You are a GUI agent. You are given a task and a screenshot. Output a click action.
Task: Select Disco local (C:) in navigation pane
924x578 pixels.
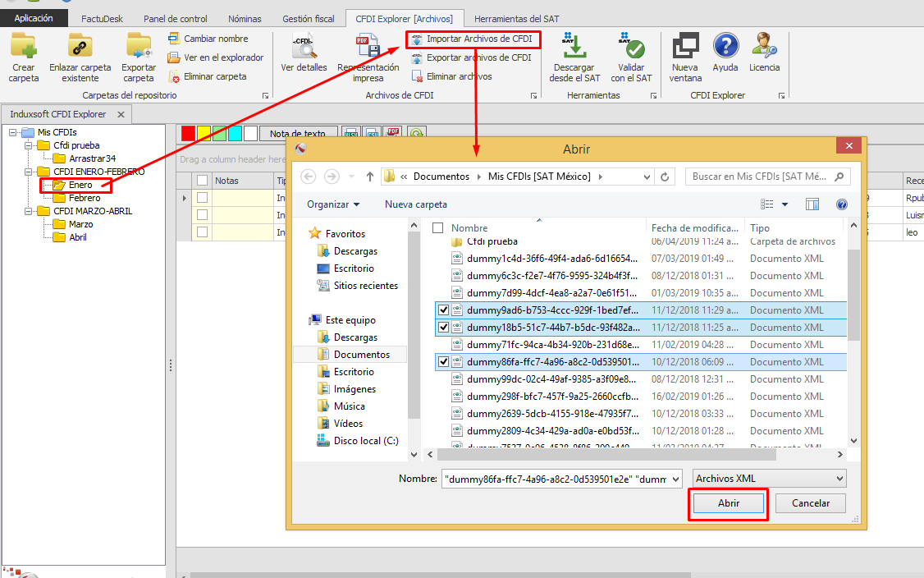(x=365, y=441)
